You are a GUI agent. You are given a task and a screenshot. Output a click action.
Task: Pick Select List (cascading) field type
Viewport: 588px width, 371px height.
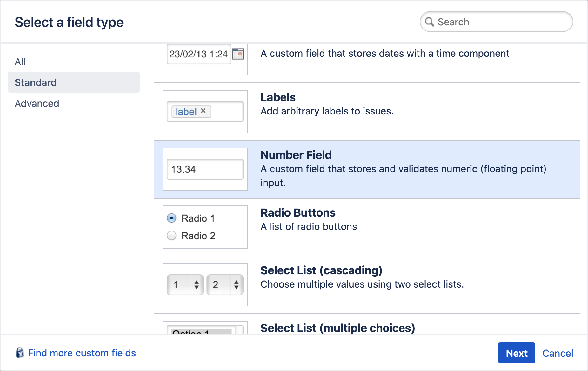[321, 270]
